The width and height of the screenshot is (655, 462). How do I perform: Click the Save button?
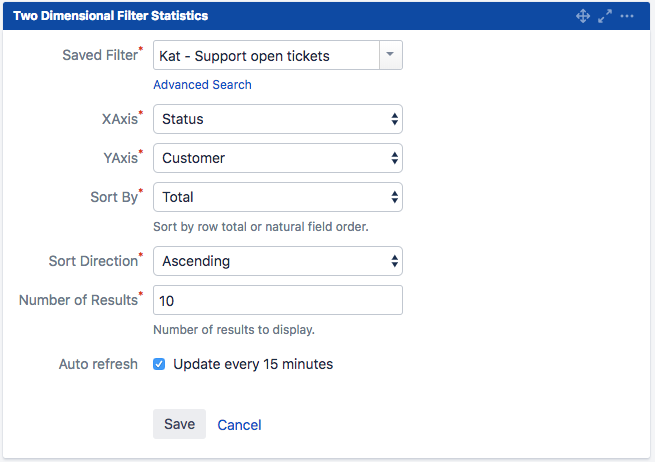pos(179,424)
